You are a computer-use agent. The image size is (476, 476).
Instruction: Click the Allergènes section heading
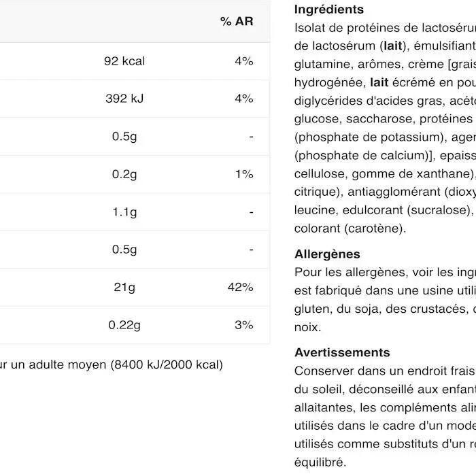coord(327,254)
